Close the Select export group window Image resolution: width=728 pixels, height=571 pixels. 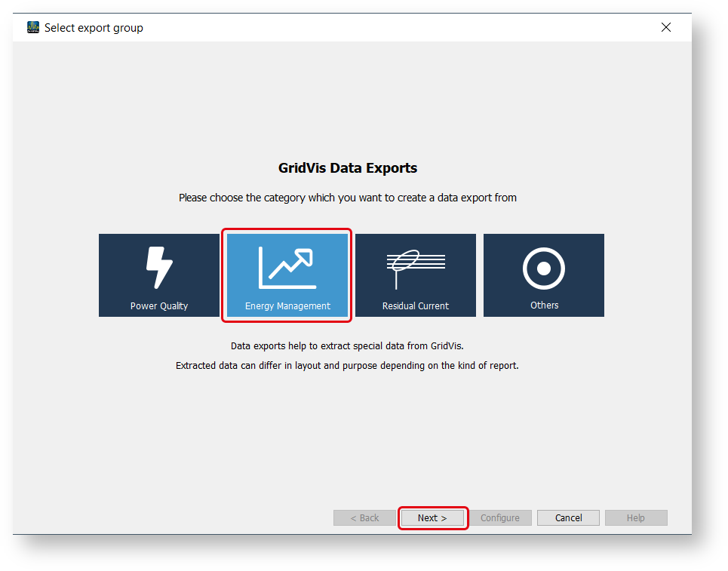point(666,28)
